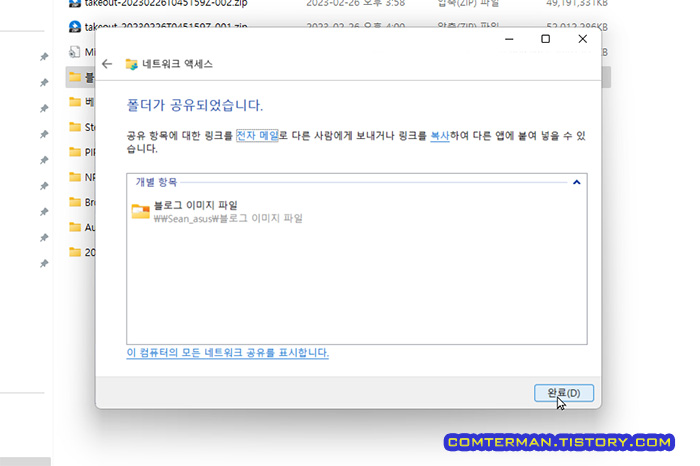Click the takeout 001.zip file icon in Explorer
Screen dimensions: 700x466
[75, 27]
